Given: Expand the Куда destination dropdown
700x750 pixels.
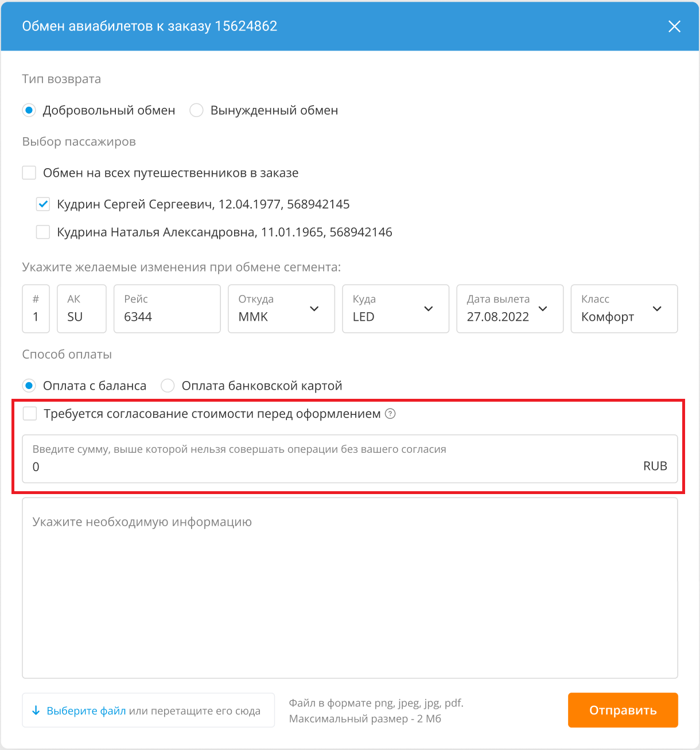Looking at the screenshot, I should pyautogui.click(x=395, y=309).
